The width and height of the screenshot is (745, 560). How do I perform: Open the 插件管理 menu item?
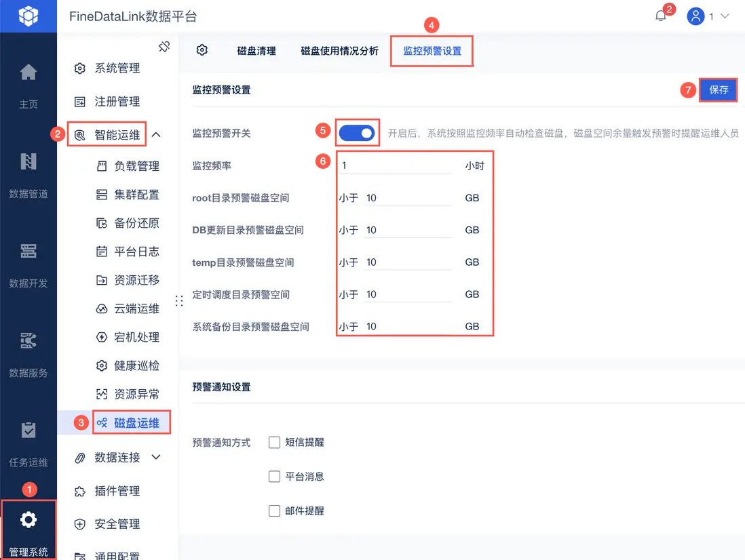(117, 491)
